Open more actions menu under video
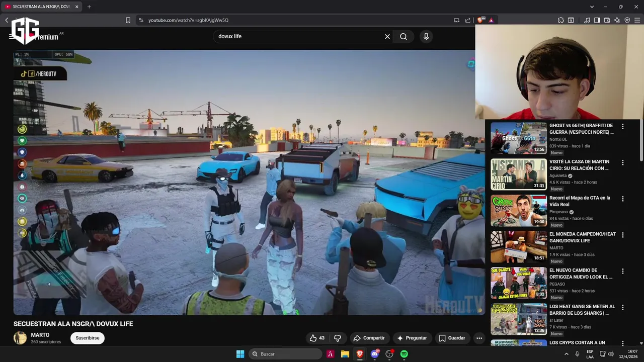 click(x=479, y=338)
